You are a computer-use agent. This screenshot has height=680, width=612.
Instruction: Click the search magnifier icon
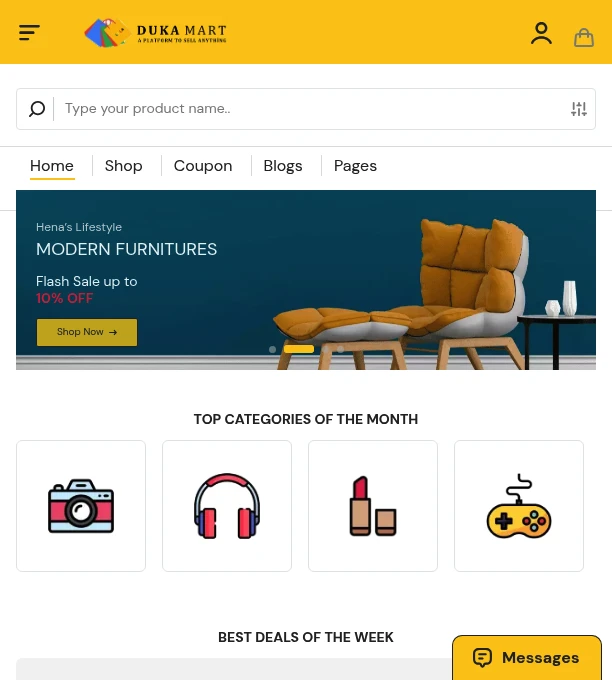click(x=37, y=108)
